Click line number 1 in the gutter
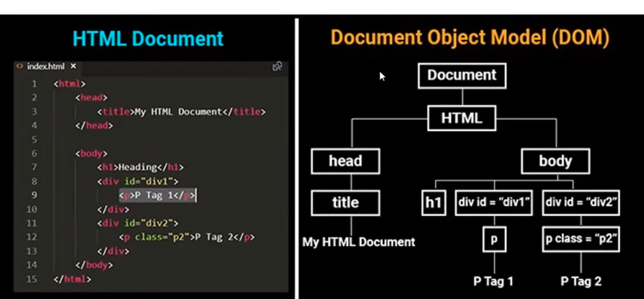The image size is (644, 299). coord(35,83)
